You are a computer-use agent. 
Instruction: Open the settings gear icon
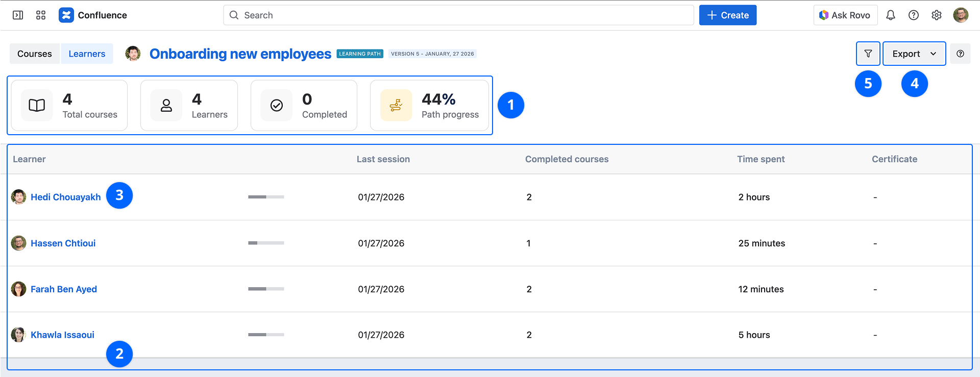[x=936, y=15]
